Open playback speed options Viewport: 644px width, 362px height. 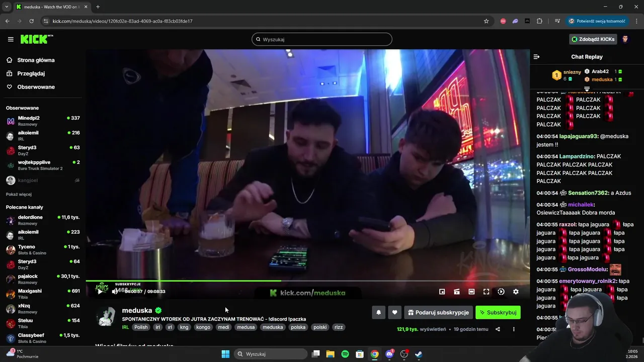pos(501,292)
